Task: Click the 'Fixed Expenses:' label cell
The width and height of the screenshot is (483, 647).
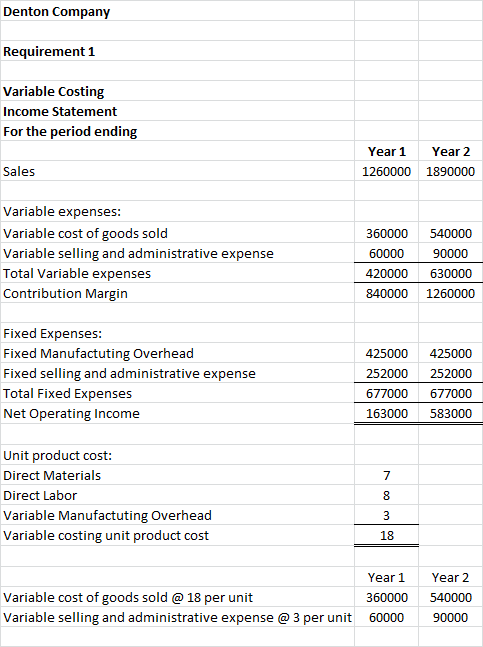Action: [x=177, y=333]
